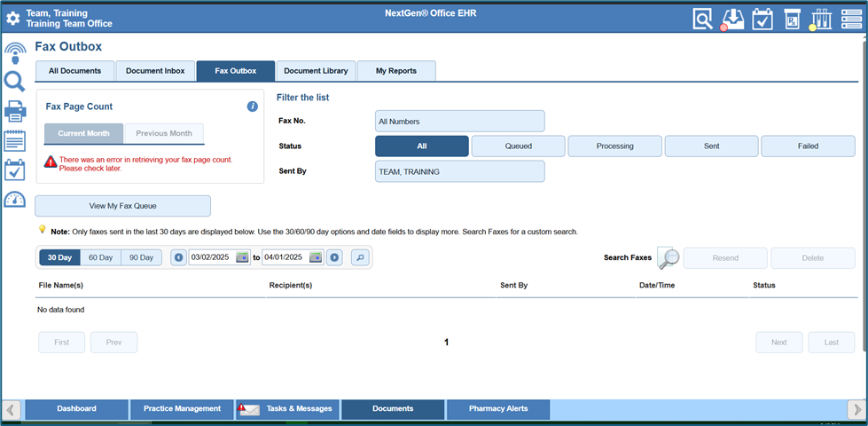Click the First page button
868x426 pixels.
pyautogui.click(x=61, y=343)
